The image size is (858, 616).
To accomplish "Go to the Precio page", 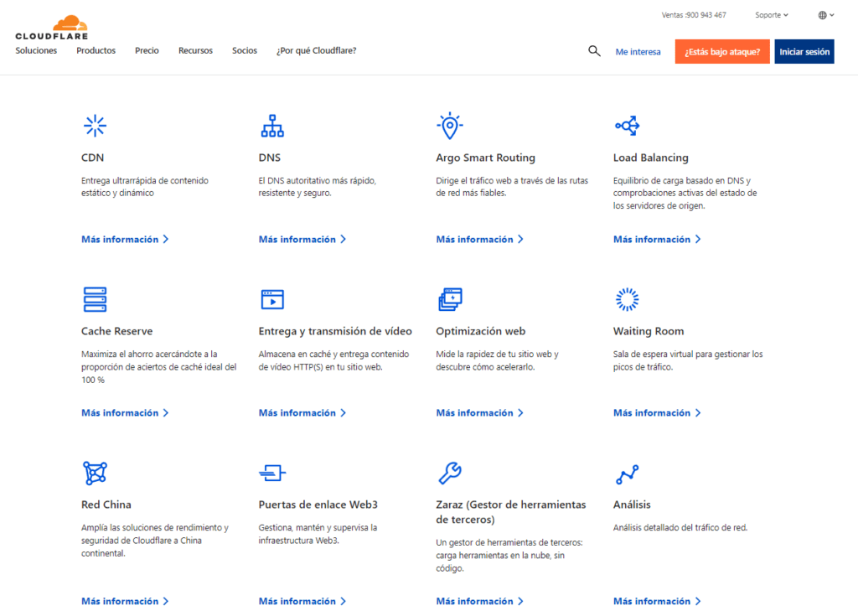I will pyautogui.click(x=147, y=50).
